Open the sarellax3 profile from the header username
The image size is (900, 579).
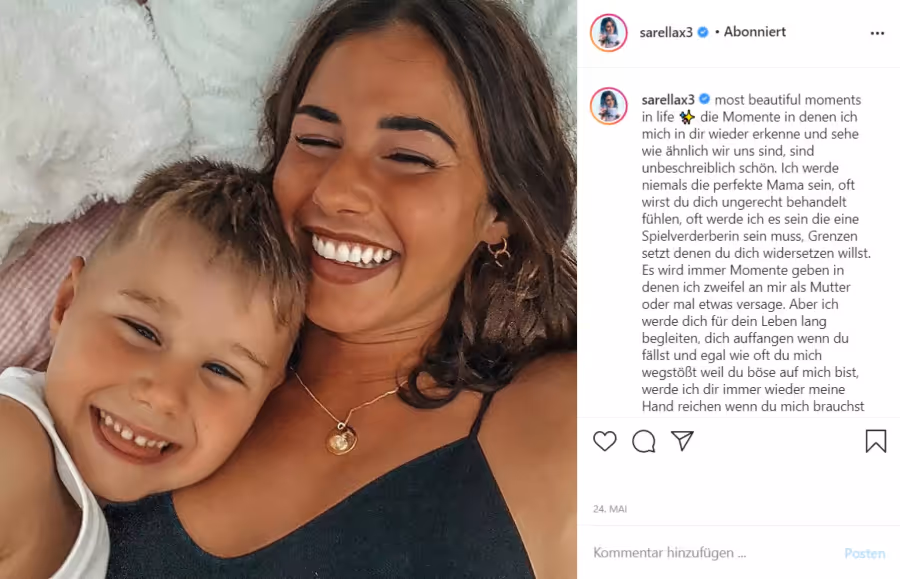tap(666, 33)
